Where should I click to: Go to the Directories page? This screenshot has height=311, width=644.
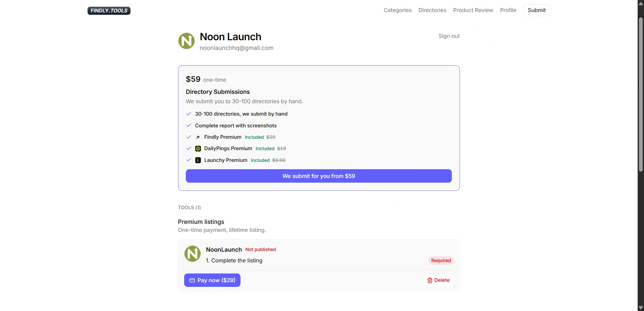(x=432, y=10)
